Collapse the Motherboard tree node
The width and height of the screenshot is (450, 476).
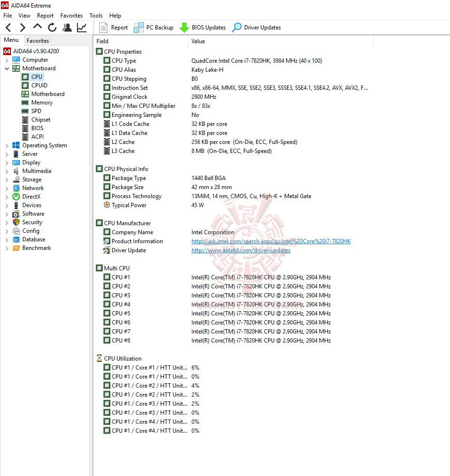click(x=7, y=68)
